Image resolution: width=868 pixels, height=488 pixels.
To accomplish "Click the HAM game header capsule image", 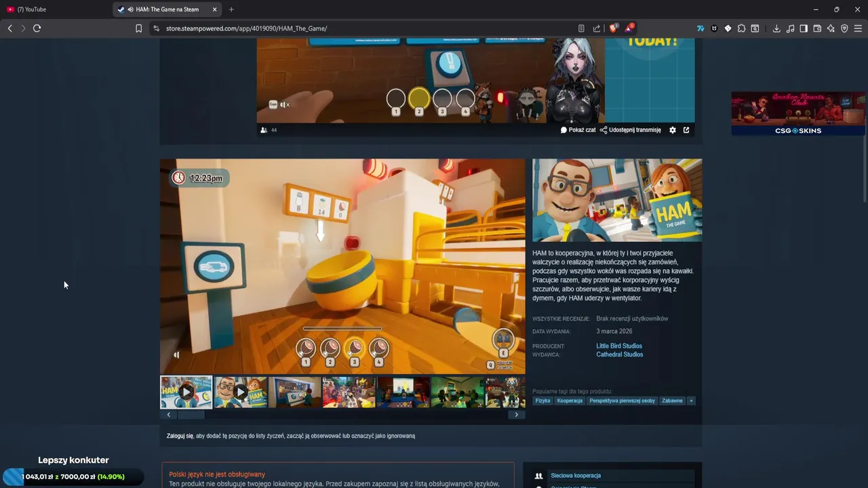I will click(x=617, y=200).
